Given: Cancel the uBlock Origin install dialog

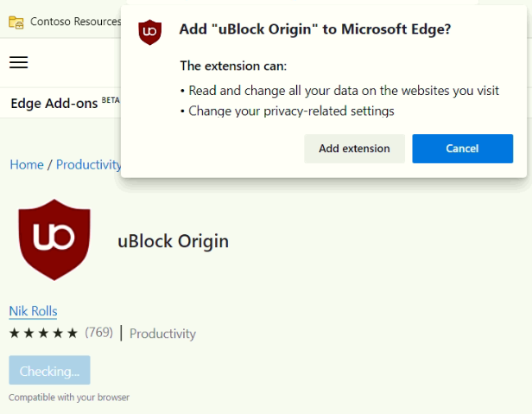Looking at the screenshot, I should [462, 149].
